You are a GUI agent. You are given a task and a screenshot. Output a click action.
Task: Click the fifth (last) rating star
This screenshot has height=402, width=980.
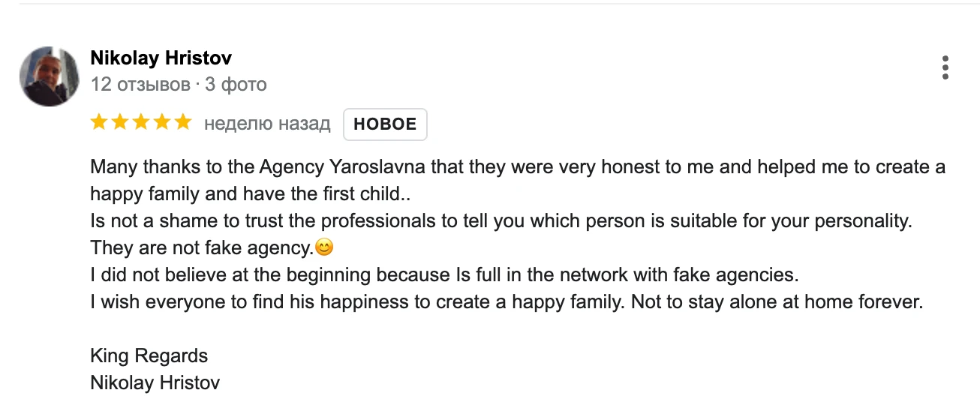pyautogui.click(x=183, y=123)
